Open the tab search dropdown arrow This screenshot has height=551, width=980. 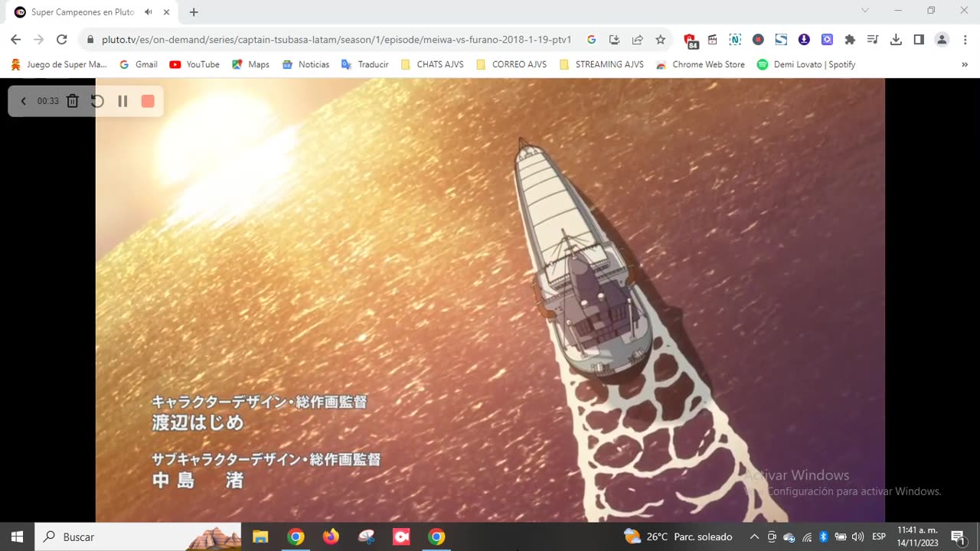tap(865, 11)
